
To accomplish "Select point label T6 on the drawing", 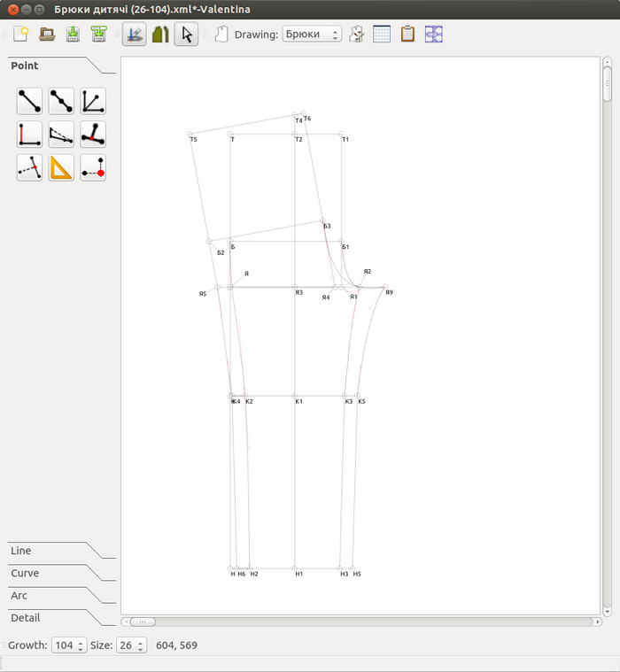I will pyautogui.click(x=307, y=119).
